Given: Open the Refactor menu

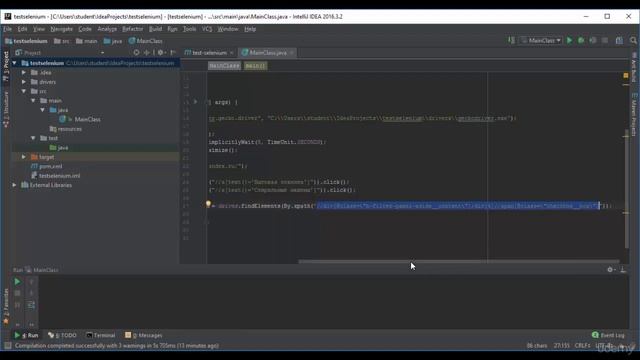Looking at the screenshot, I should (x=133, y=29).
